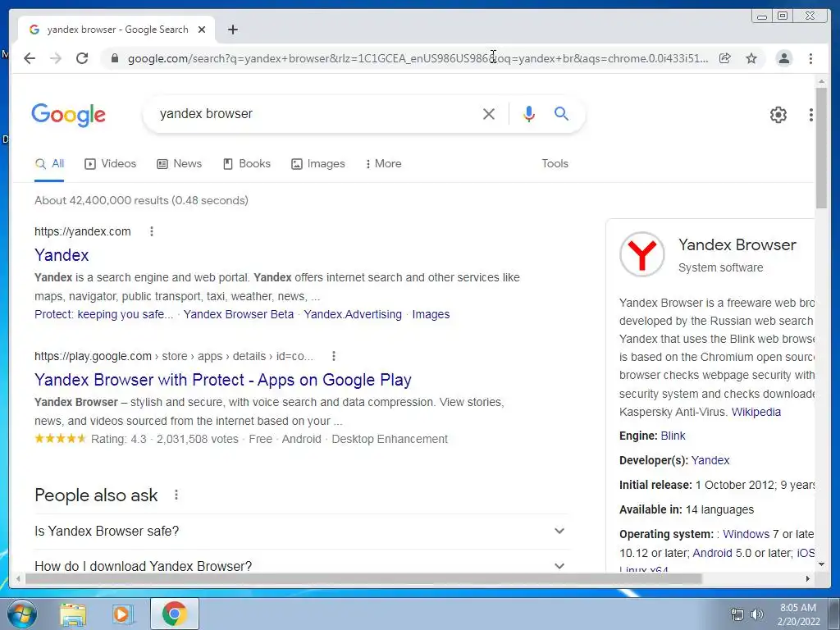Bookmark this page with star icon
Screen dimensions: 840x630
point(751,58)
